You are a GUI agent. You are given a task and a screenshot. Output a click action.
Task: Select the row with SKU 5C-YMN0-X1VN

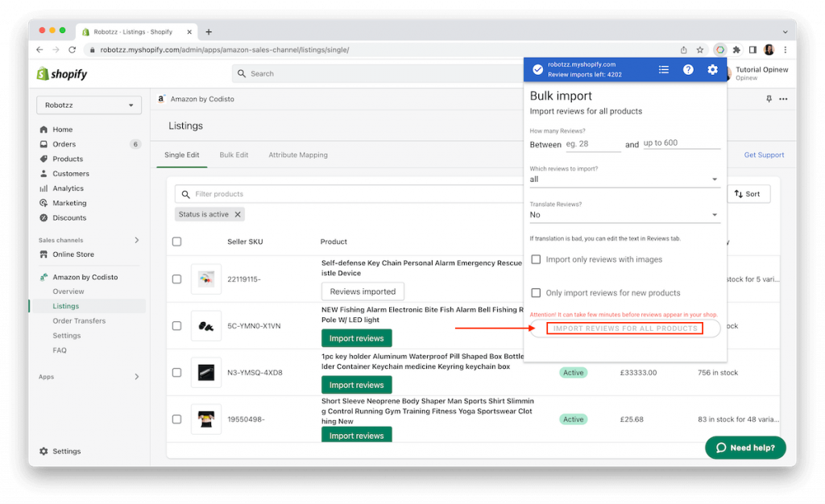point(176,326)
